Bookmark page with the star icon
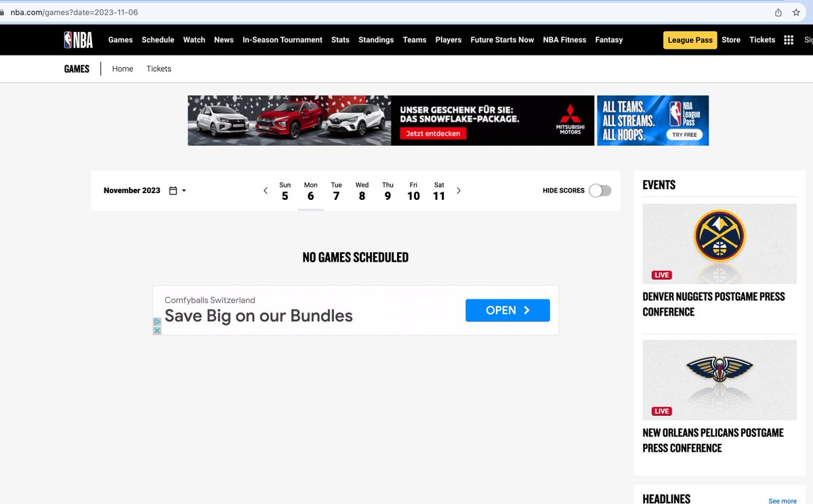The height and width of the screenshot is (504, 813). coord(796,12)
